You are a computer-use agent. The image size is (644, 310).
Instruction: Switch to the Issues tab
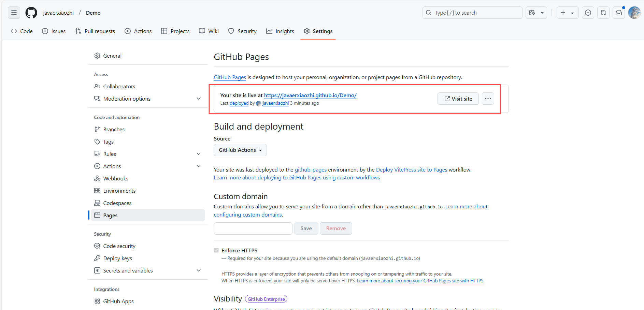pos(54,31)
